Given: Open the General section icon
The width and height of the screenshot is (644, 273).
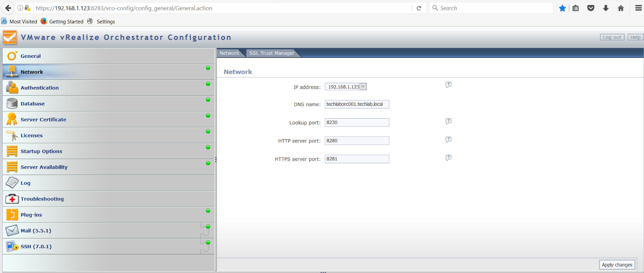Looking at the screenshot, I should [12, 56].
